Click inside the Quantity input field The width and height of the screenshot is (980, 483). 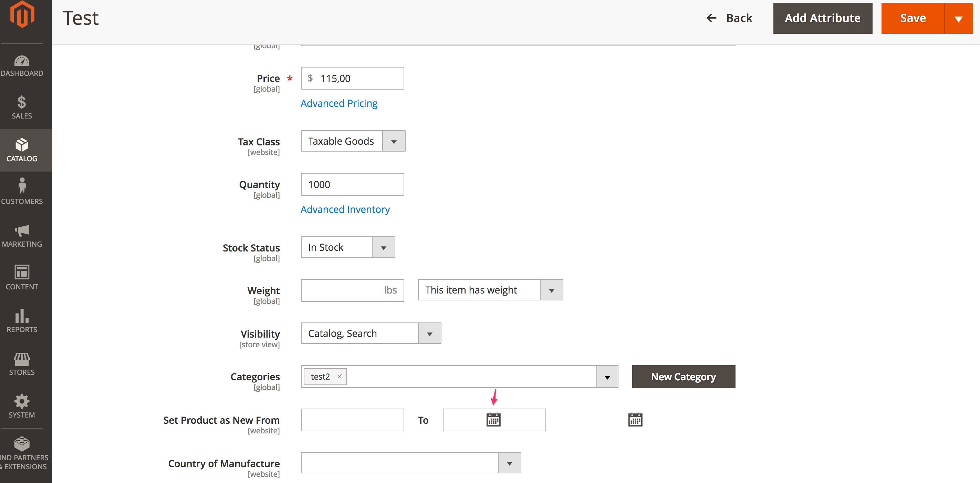352,184
